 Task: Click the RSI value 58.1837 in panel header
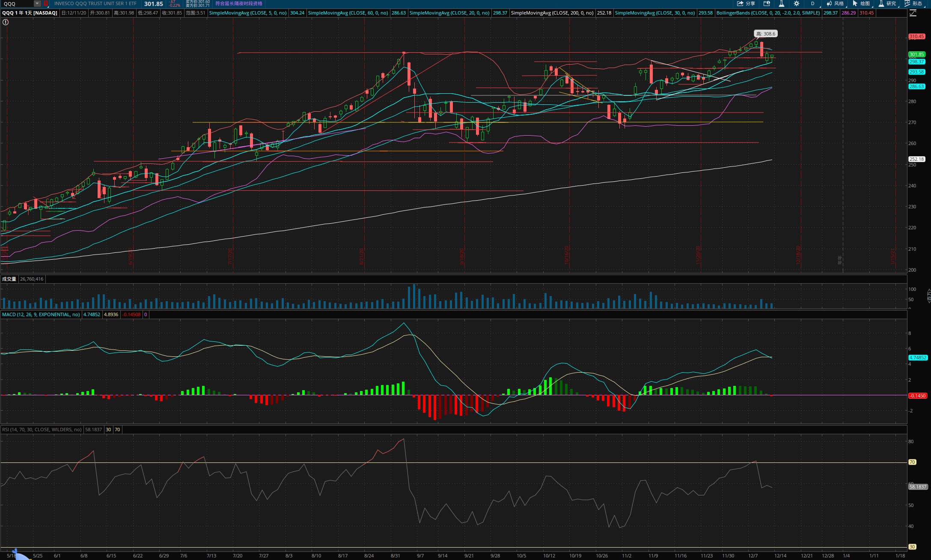coord(94,430)
